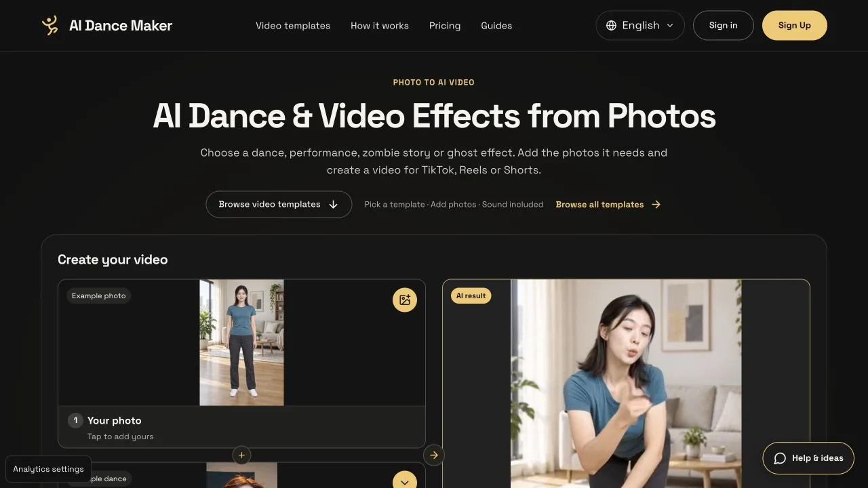The image size is (868, 488).
Task: Follow the Browse all templates link
Action: coord(608,205)
